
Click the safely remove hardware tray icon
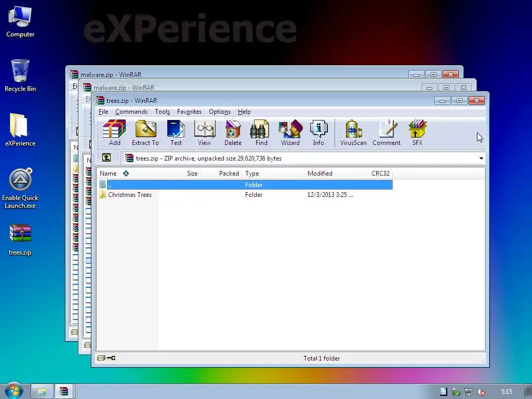[x=456, y=392]
